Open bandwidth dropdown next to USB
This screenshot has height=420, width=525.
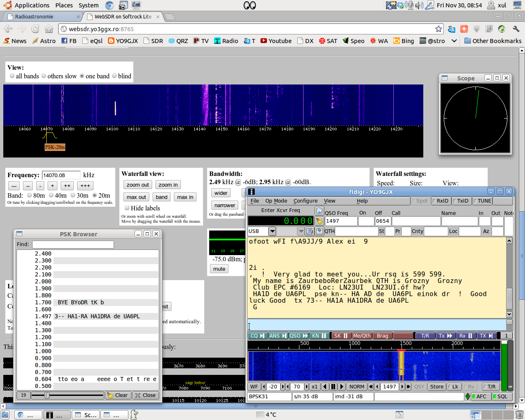[x=301, y=231]
